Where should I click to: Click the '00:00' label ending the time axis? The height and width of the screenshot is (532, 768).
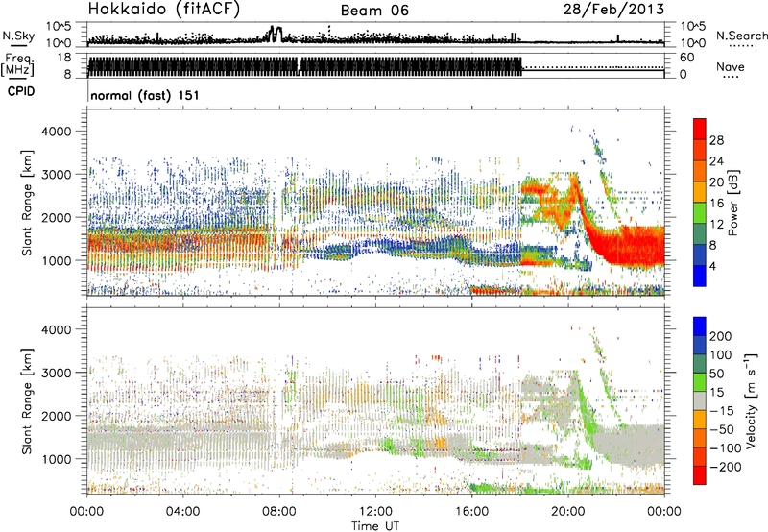pyautogui.click(x=664, y=512)
